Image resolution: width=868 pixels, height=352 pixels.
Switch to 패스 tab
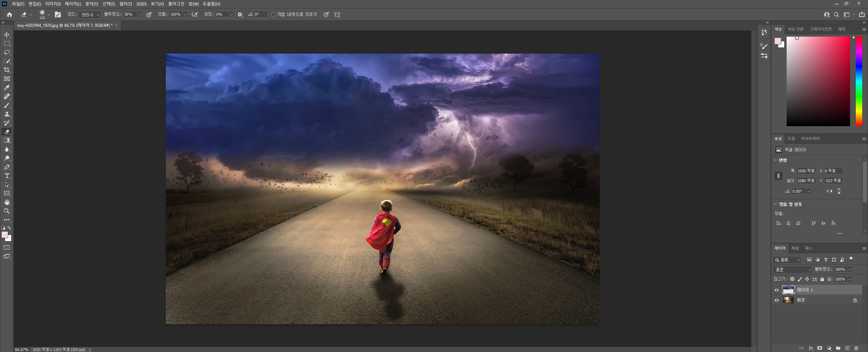point(808,248)
